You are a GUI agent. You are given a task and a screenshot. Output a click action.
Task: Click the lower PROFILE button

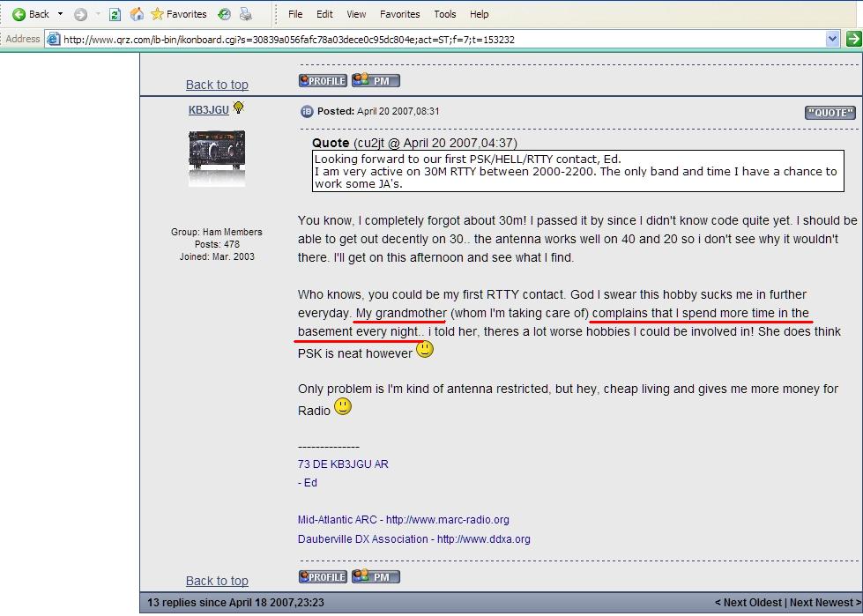323,577
